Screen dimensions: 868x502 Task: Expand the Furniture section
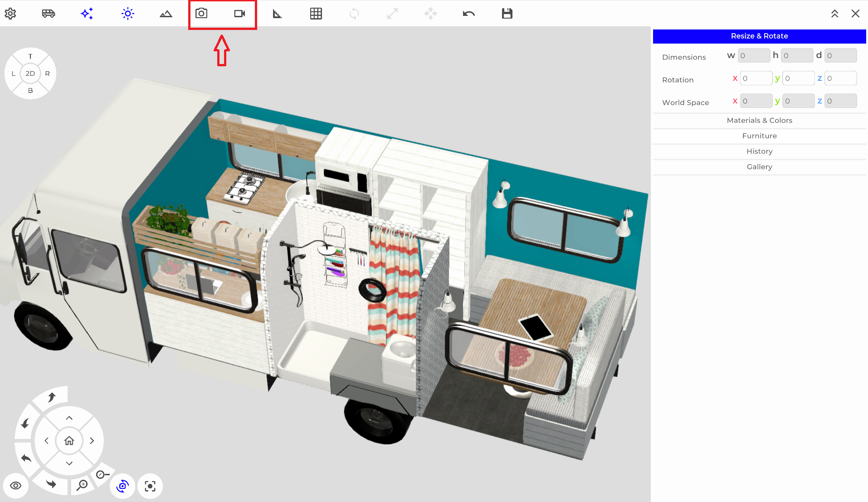click(759, 136)
